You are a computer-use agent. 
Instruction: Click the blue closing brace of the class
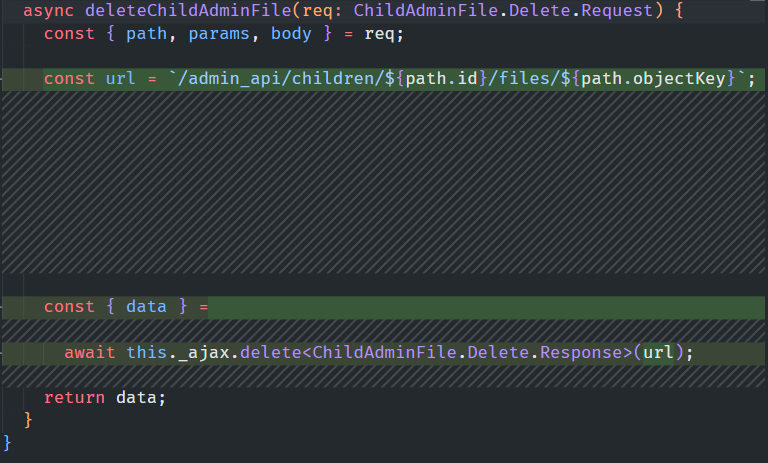pos(7,442)
